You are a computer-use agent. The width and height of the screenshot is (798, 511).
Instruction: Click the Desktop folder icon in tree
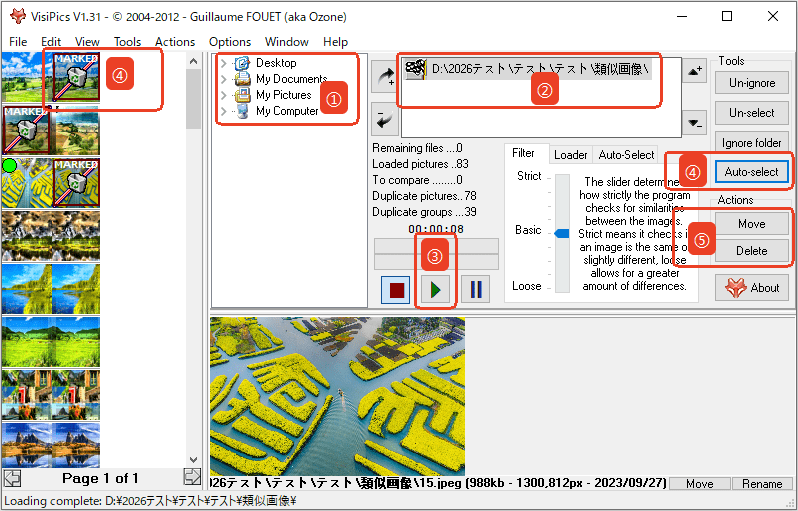pyautogui.click(x=243, y=63)
